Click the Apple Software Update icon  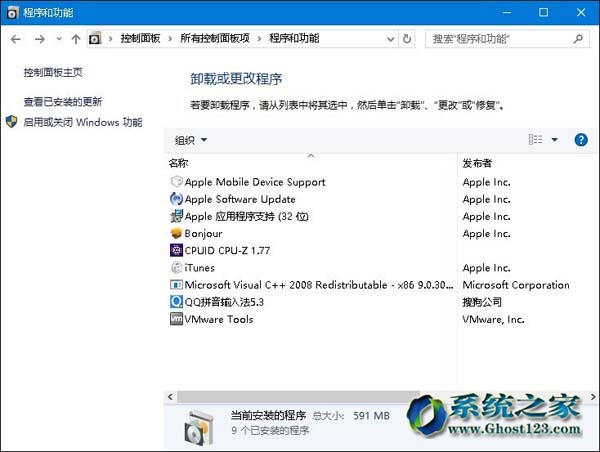click(176, 199)
